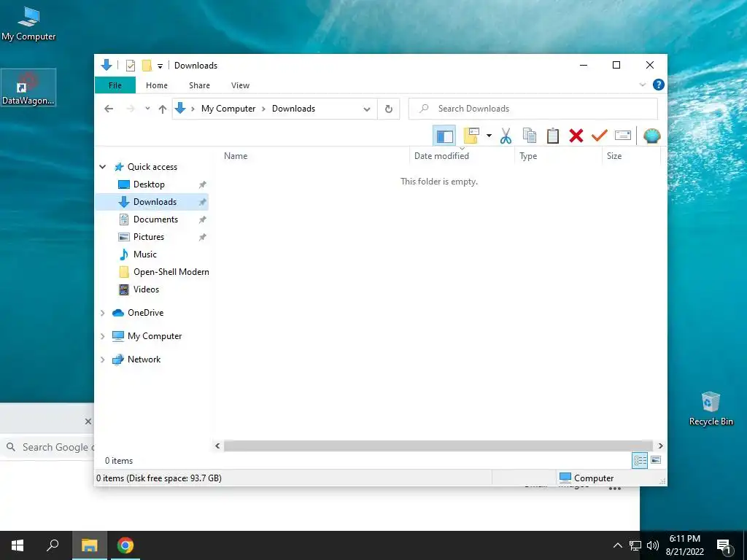Select the My Computer desktop icon

(28, 24)
